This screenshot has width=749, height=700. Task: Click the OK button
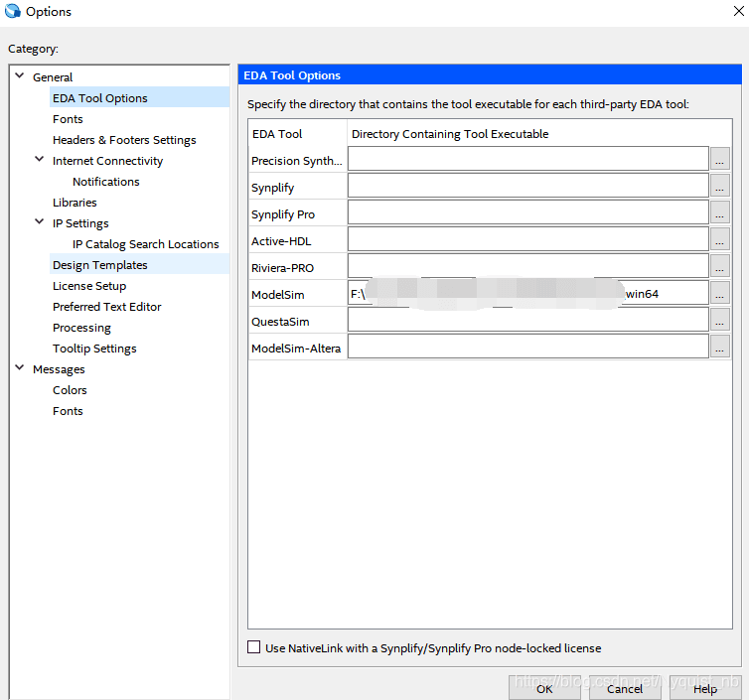pyautogui.click(x=544, y=688)
